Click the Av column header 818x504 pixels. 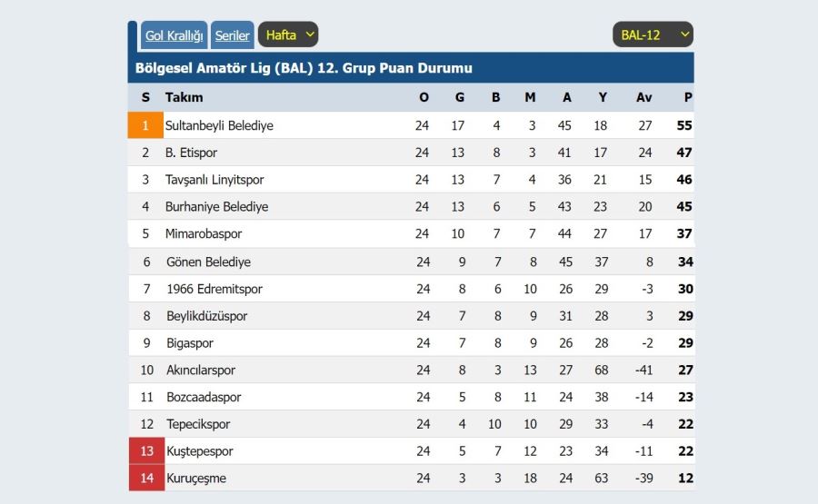(x=643, y=97)
